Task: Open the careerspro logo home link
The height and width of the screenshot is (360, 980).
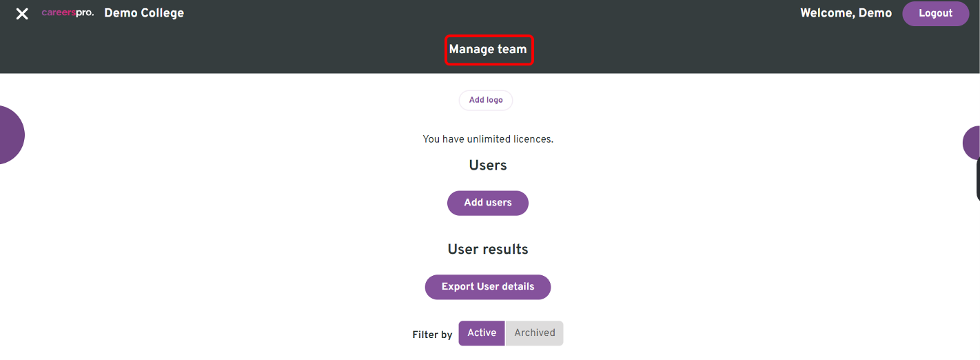Action: point(68,13)
